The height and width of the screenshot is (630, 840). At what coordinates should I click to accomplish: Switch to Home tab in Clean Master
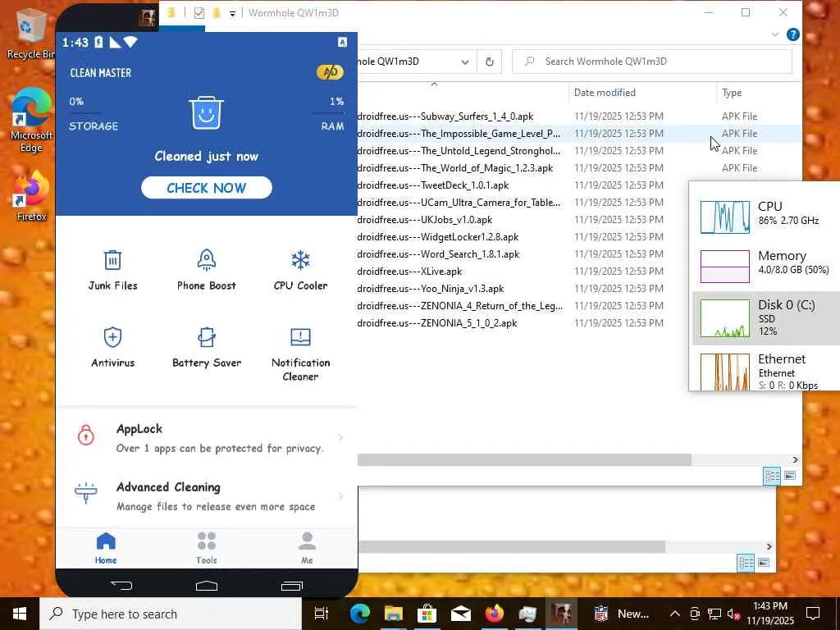(x=106, y=548)
